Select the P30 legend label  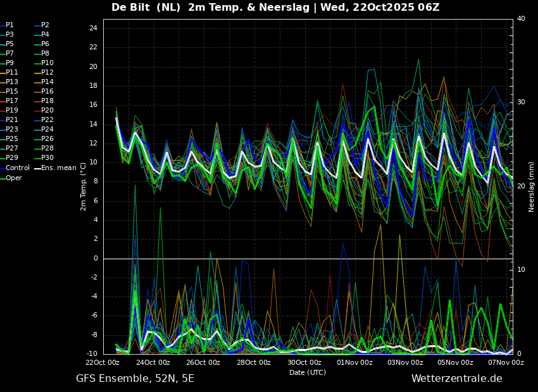47,158
